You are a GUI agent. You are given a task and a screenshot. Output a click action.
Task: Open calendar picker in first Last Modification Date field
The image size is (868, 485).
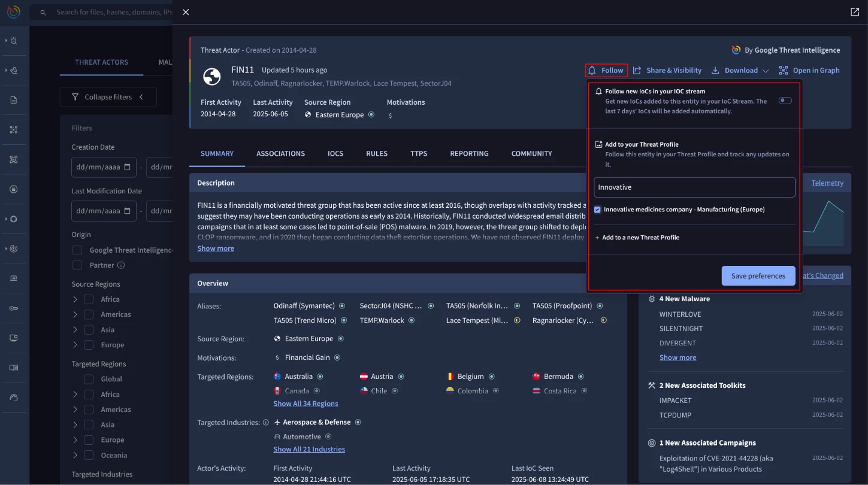(127, 211)
